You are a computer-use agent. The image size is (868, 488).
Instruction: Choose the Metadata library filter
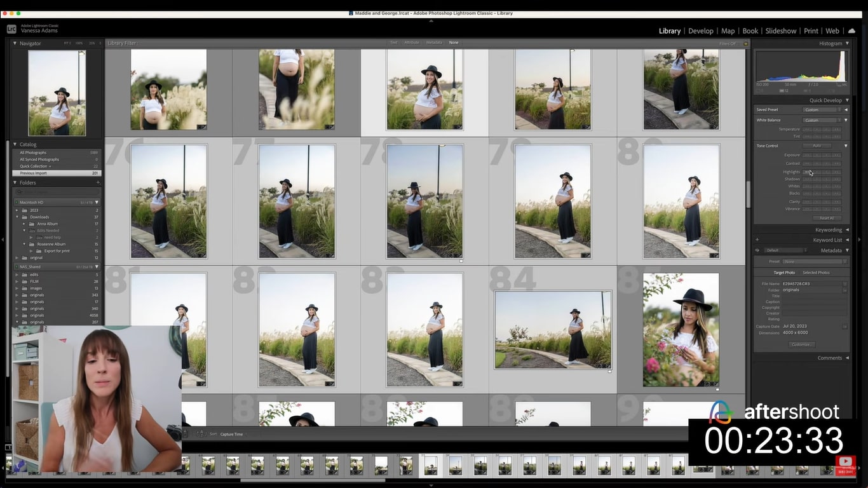434,43
